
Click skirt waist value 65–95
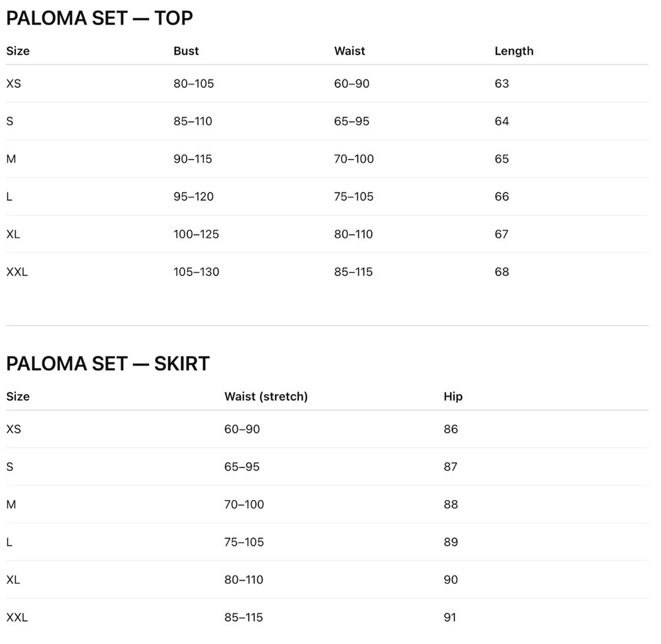pyautogui.click(x=241, y=467)
